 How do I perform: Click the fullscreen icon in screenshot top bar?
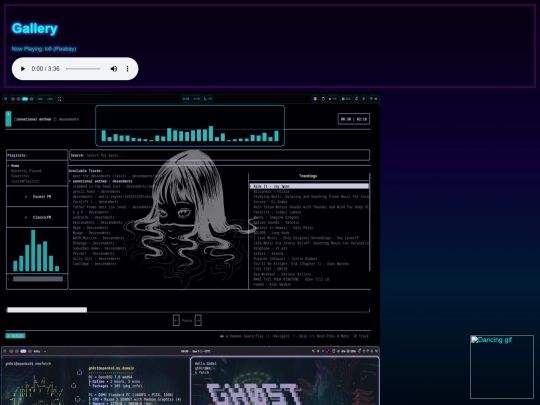pyautogui.click(x=59, y=99)
